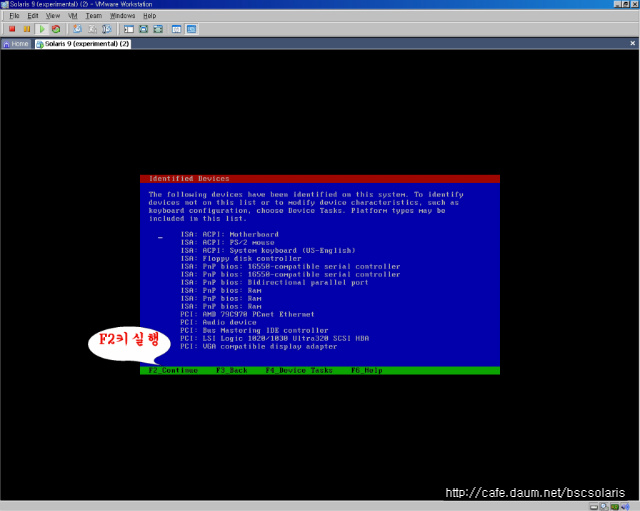Click the red Power Off toolbar icon
The height and width of the screenshot is (511, 640).
click(x=12, y=29)
